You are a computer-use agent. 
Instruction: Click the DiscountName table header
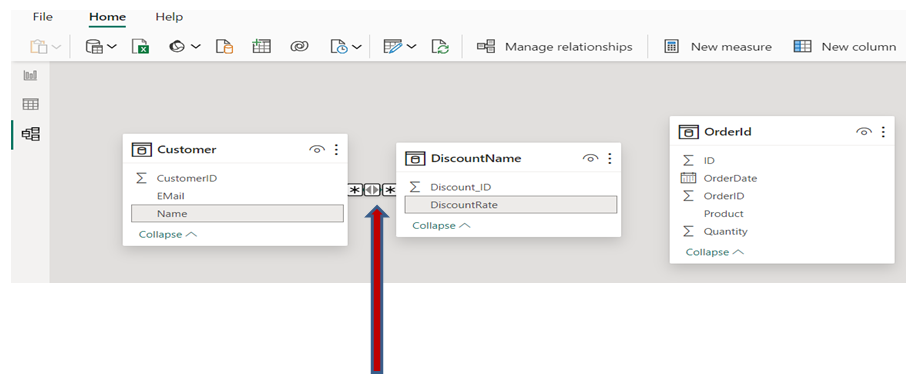coord(508,158)
